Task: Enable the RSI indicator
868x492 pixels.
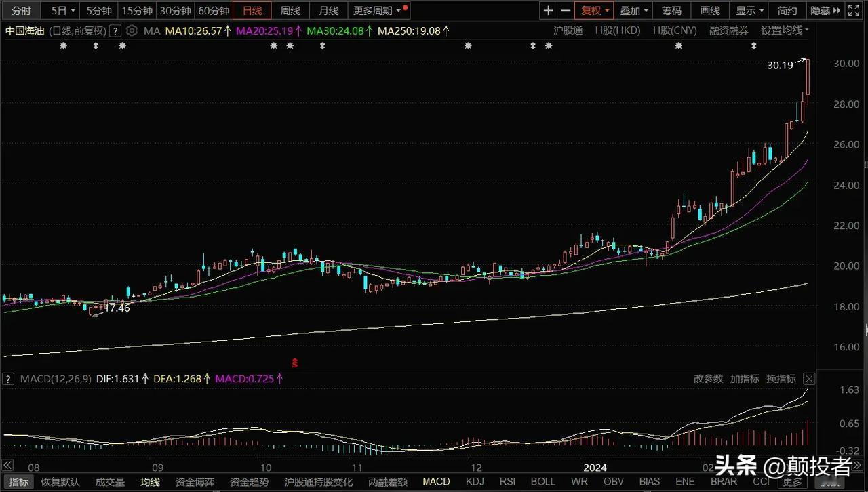Action: pyautogui.click(x=507, y=483)
